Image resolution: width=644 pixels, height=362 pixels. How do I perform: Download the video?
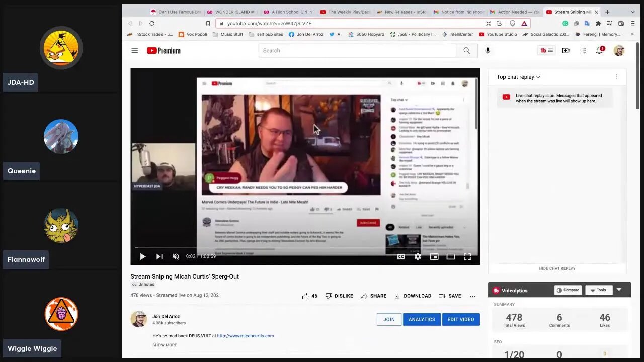pos(413,296)
